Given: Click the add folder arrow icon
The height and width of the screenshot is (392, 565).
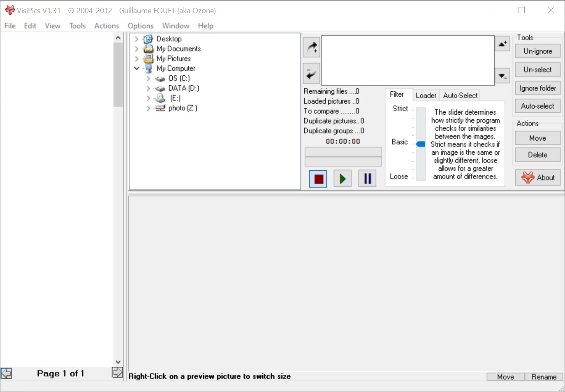Looking at the screenshot, I should coord(312,47).
